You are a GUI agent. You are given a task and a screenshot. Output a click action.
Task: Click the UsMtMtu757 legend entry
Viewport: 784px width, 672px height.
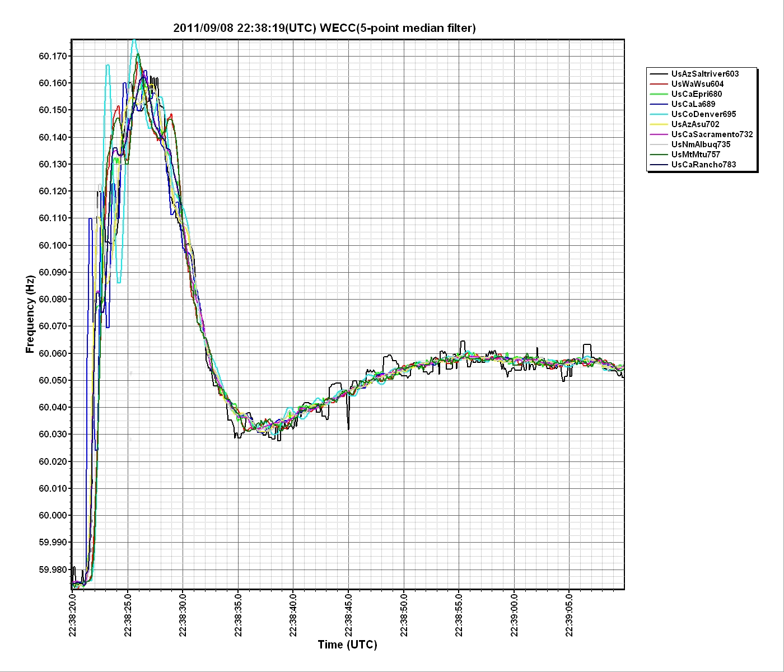click(696, 155)
